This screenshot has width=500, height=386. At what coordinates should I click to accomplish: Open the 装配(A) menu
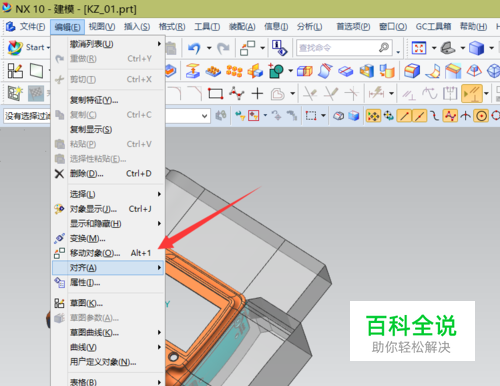(x=242, y=27)
